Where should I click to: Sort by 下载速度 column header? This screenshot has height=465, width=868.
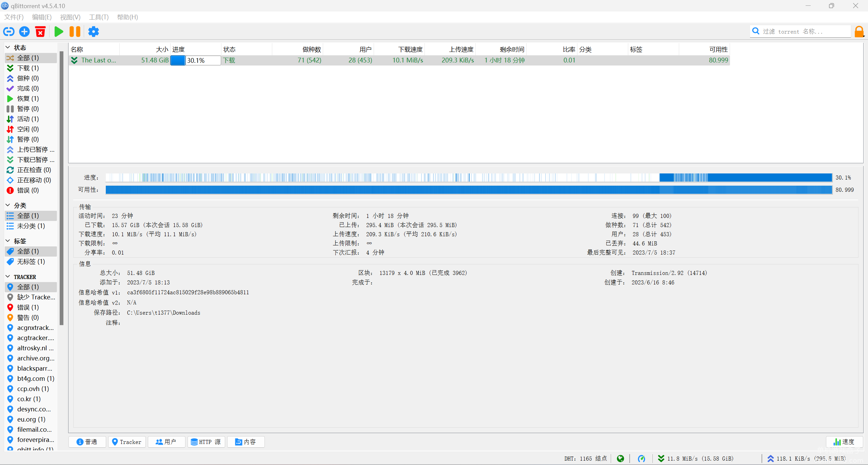399,49
